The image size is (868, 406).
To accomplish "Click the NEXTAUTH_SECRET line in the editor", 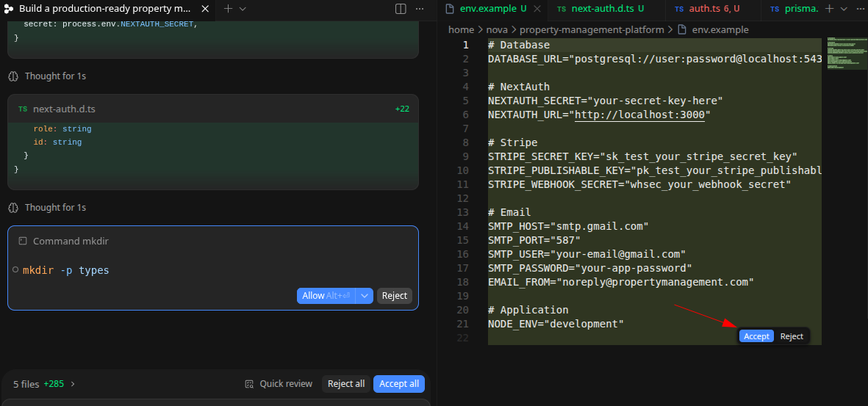I will click(606, 101).
